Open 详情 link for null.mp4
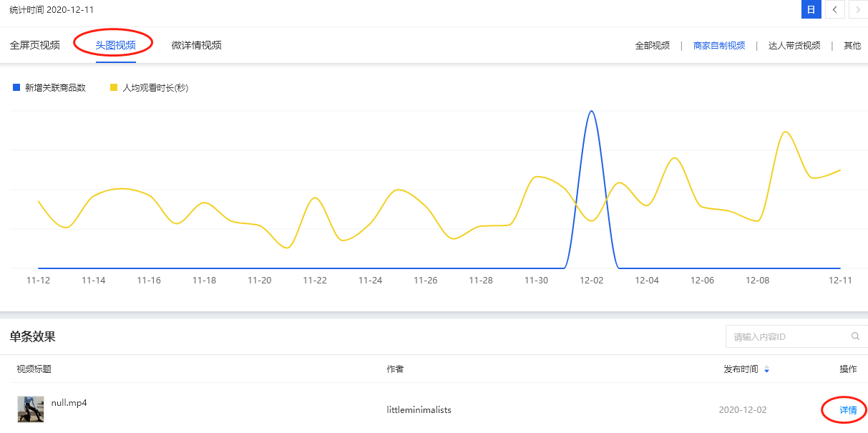Viewport: 868px width, 433px height. point(848,410)
